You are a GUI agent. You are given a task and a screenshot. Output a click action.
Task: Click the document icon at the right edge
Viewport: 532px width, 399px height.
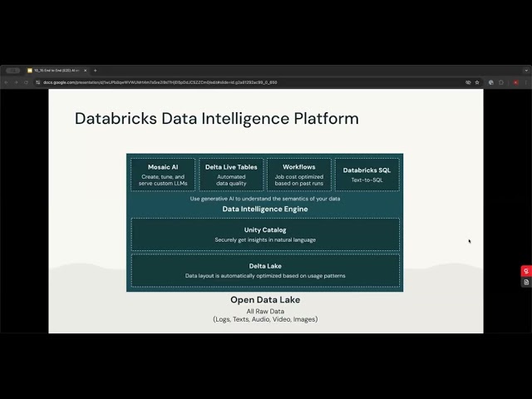pyautogui.click(x=526, y=283)
